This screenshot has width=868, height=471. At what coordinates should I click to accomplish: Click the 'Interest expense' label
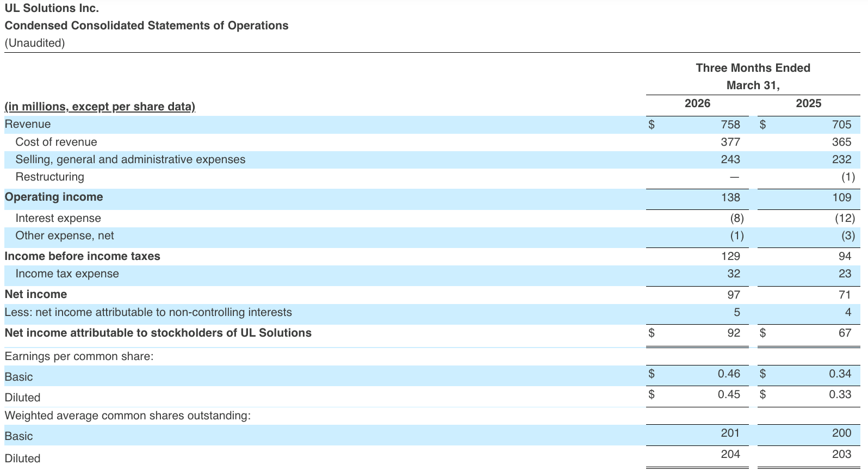pyautogui.click(x=58, y=218)
